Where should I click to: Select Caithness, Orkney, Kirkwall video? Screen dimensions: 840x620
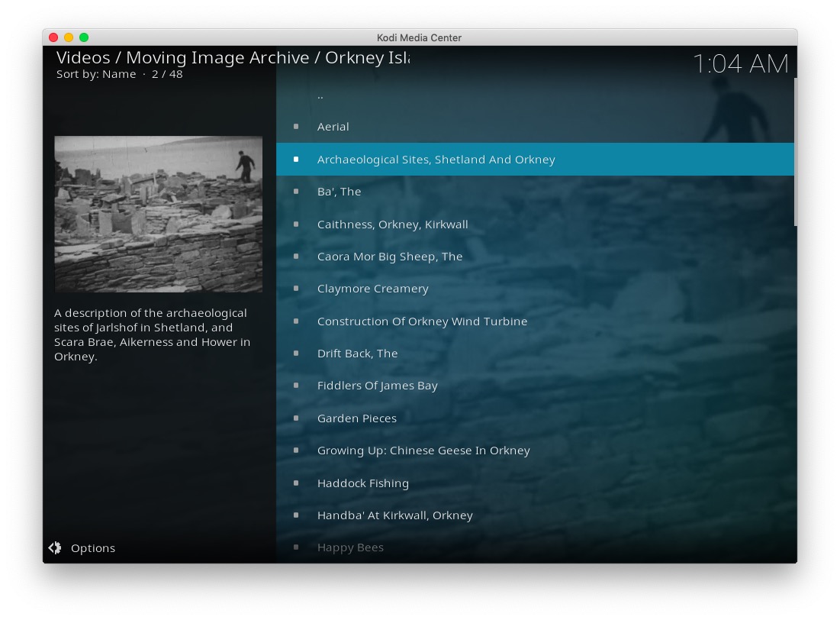[392, 224]
